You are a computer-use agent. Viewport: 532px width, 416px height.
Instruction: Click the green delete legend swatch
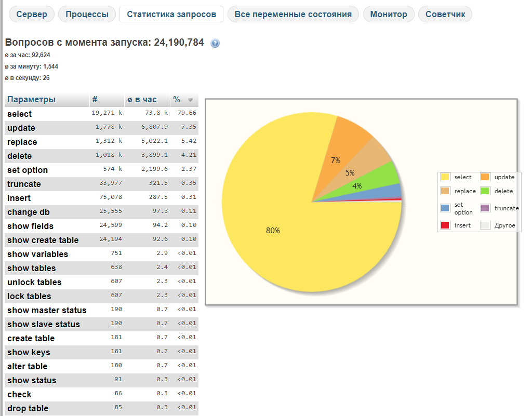point(485,191)
